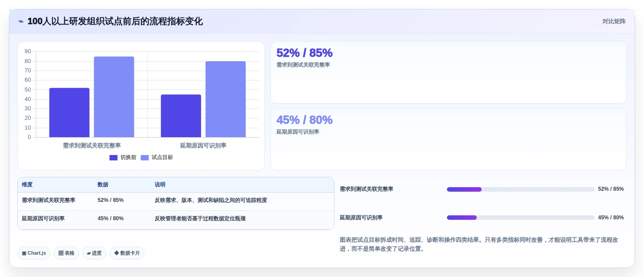Click the 需求到测试关联完整率 progress bar

520,189
